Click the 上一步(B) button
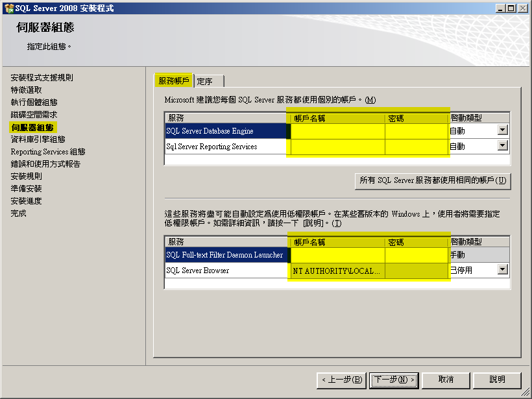Image resolution: width=532 pixels, height=399 pixels. click(x=342, y=380)
